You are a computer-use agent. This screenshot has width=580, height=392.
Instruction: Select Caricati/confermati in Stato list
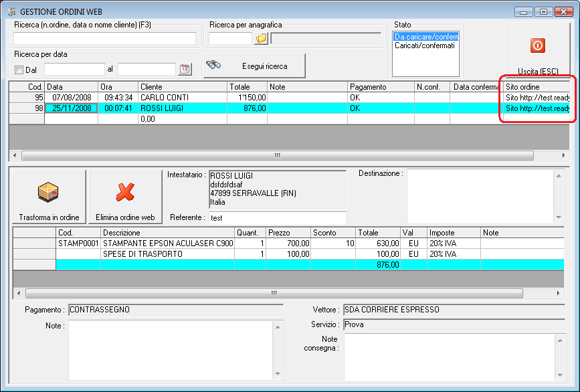pos(425,45)
